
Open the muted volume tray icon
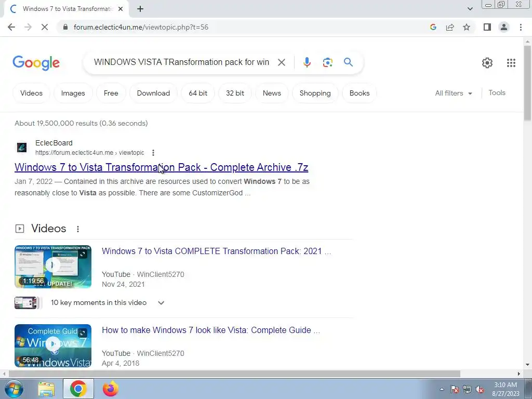[x=480, y=390]
